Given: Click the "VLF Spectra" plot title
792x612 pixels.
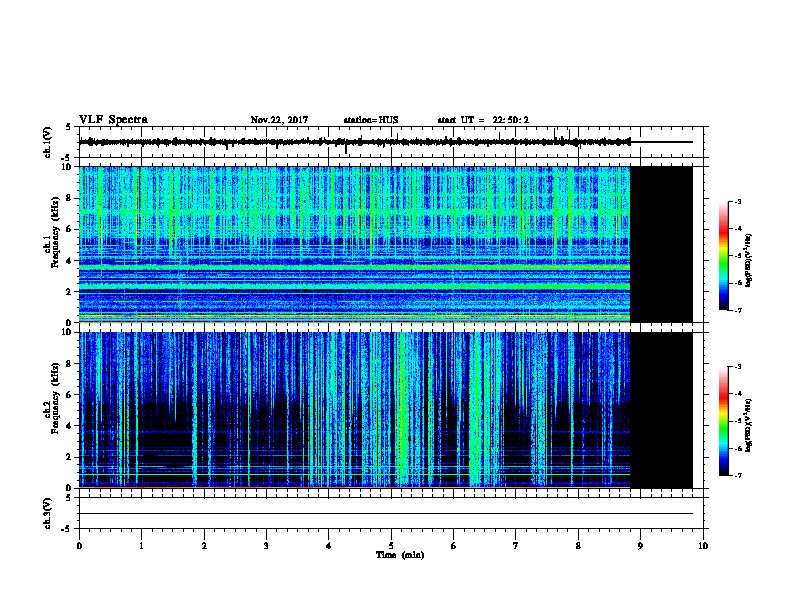Looking at the screenshot, I should click(x=113, y=120).
